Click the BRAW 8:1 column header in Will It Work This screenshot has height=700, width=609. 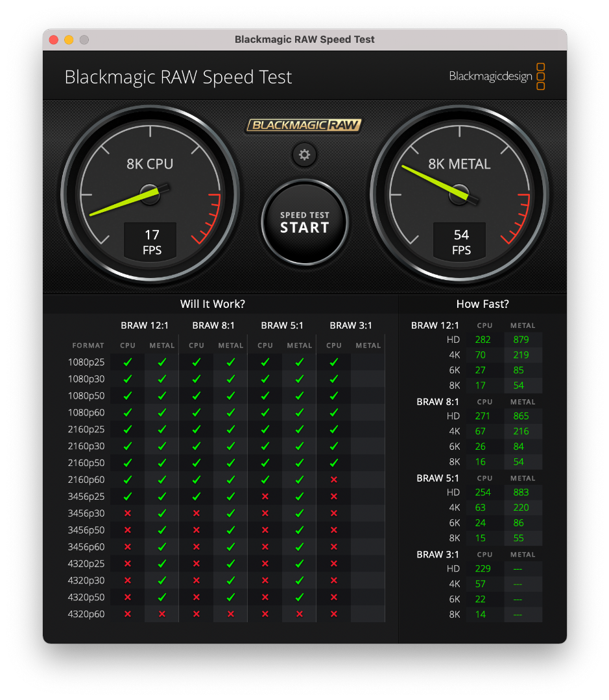[x=213, y=325]
